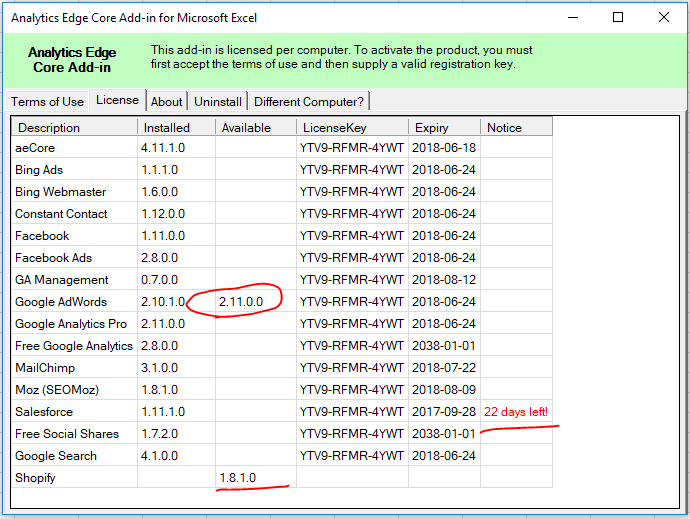
Task: Select the Constant Contact row
Action: [282, 213]
